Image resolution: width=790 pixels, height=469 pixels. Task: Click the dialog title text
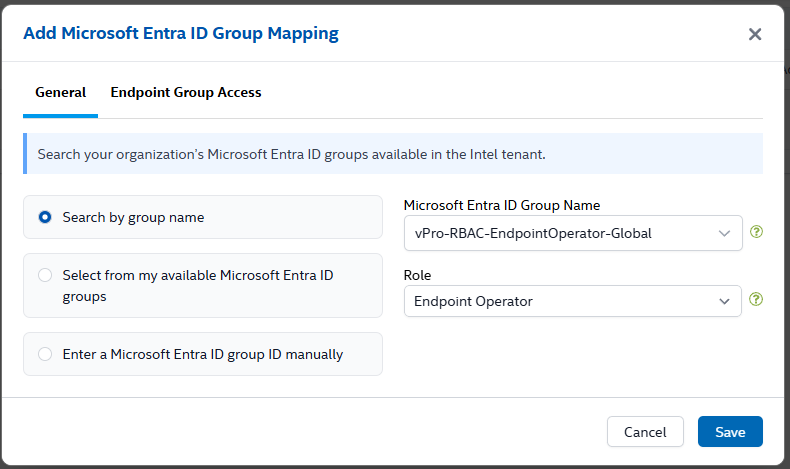click(181, 33)
